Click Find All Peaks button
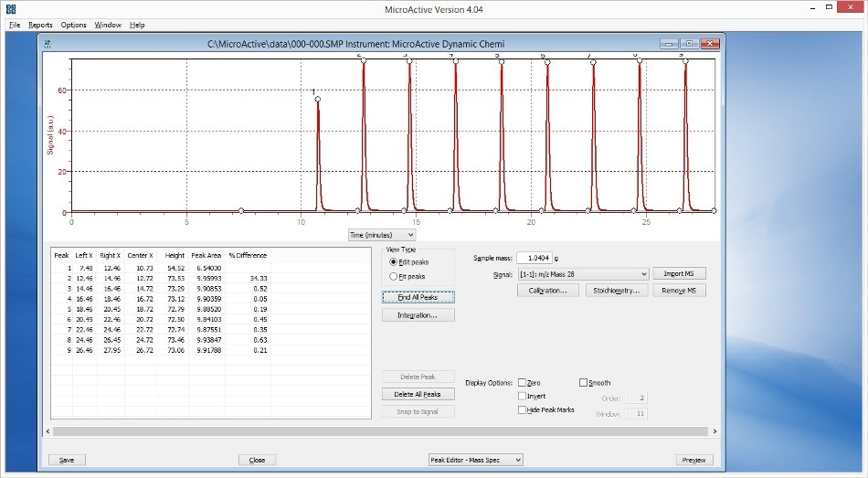 tap(418, 297)
